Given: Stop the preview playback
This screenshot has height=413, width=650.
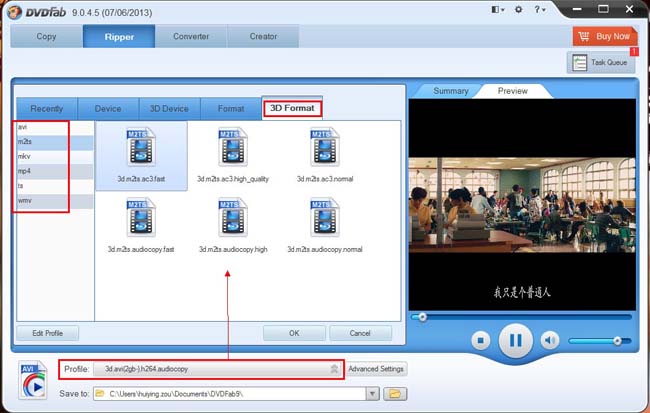Looking at the screenshot, I should pos(480,341).
